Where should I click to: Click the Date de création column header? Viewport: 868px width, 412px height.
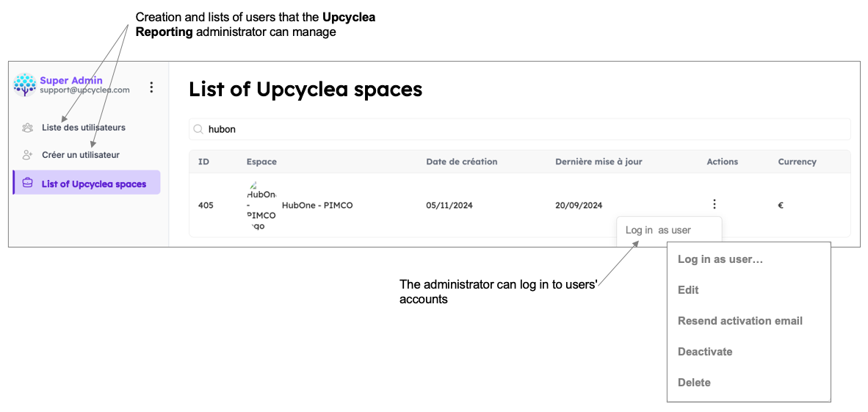[x=462, y=162]
